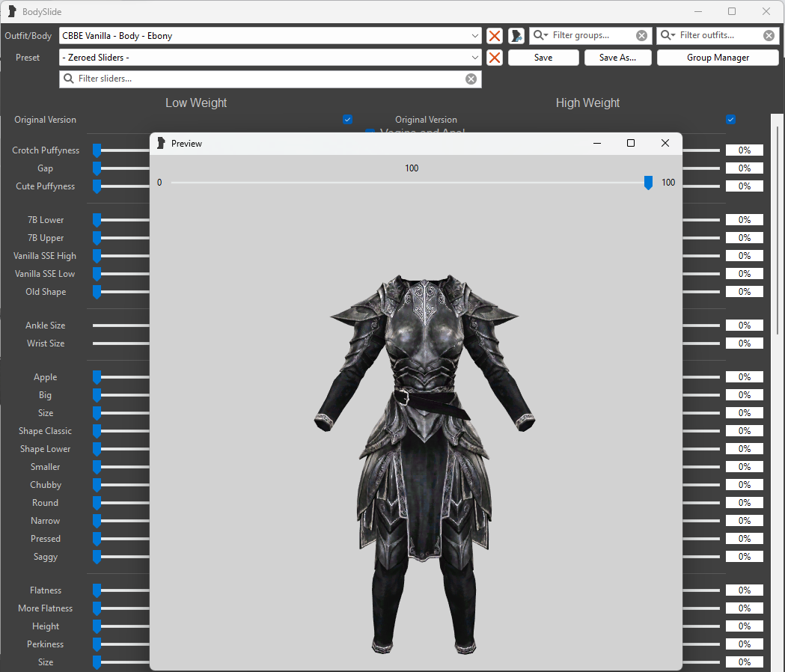
Task: Click the Apple low weight slider handle
Action: point(97,377)
